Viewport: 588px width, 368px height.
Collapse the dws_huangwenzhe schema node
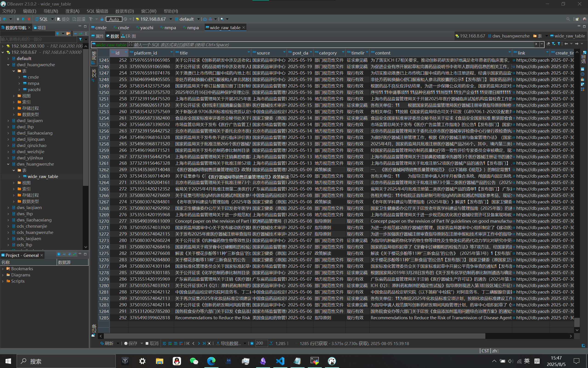(8, 164)
